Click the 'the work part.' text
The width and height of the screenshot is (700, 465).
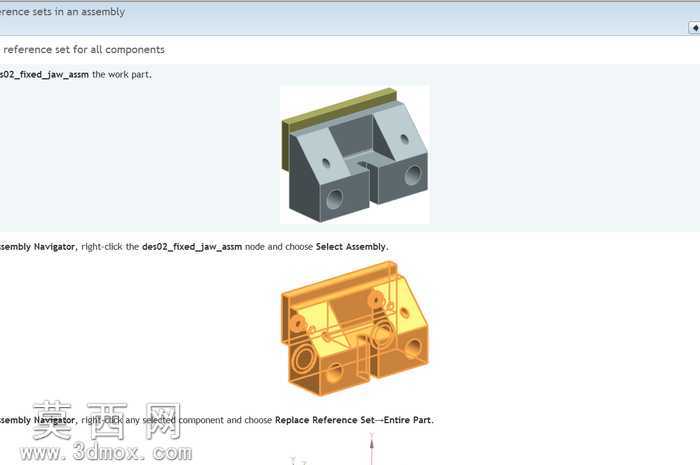pos(122,75)
